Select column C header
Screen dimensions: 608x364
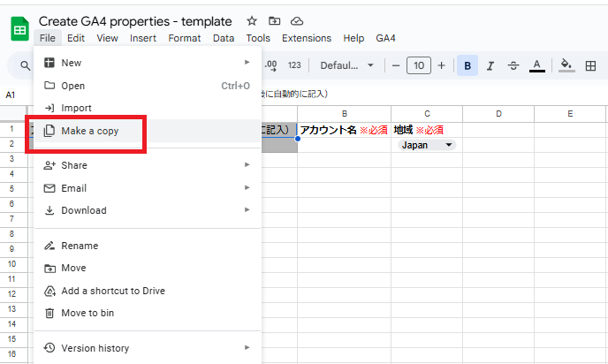coord(427,114)
